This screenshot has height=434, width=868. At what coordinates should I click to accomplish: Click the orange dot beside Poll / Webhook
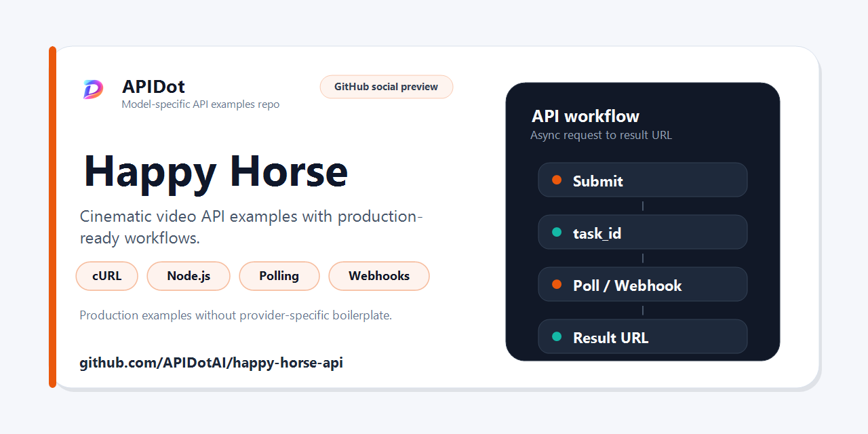click(x=557, y=284)
